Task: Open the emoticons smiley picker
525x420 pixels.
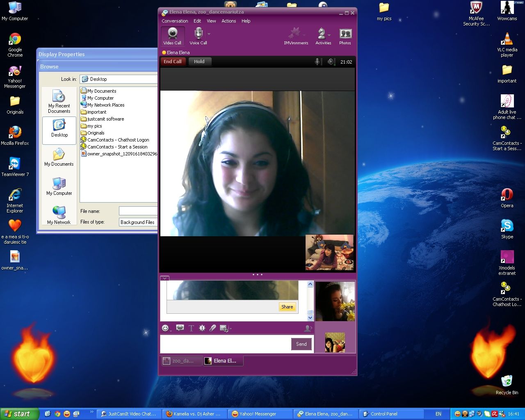Action: click(165, 328)
